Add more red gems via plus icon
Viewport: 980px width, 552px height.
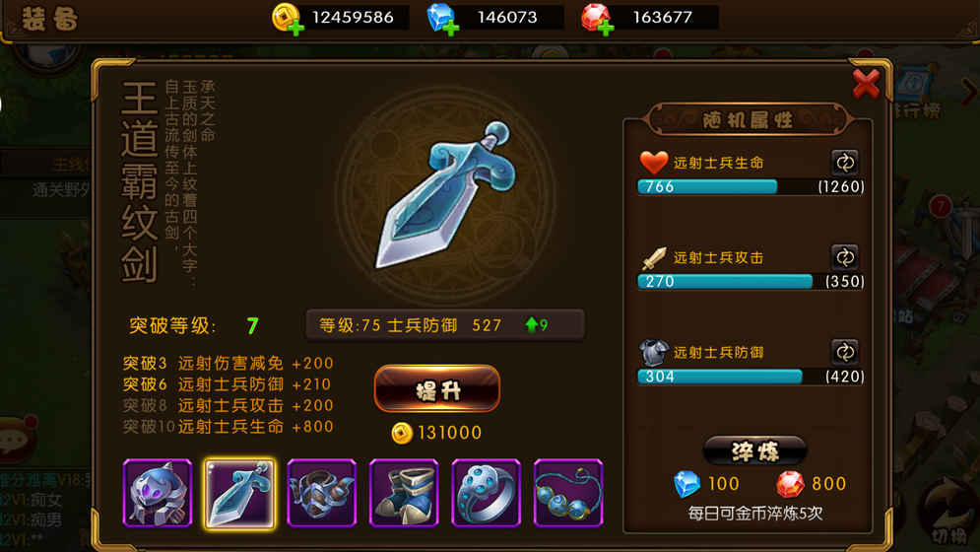click(606, 29)
